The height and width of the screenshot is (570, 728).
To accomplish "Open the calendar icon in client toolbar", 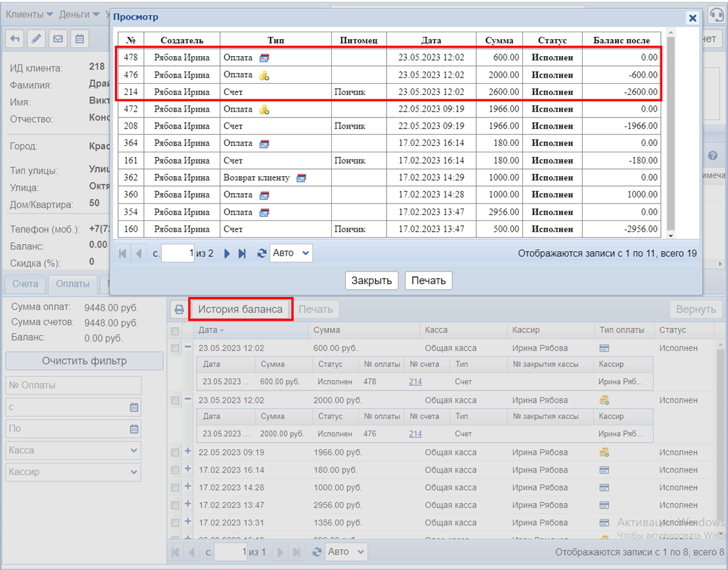I will [x=79, y=39].
